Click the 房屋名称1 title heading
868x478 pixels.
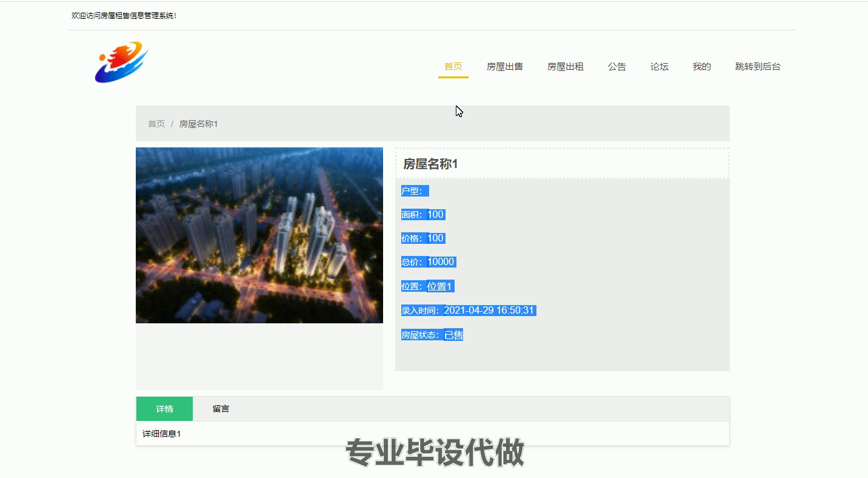(x=430, y=164)
